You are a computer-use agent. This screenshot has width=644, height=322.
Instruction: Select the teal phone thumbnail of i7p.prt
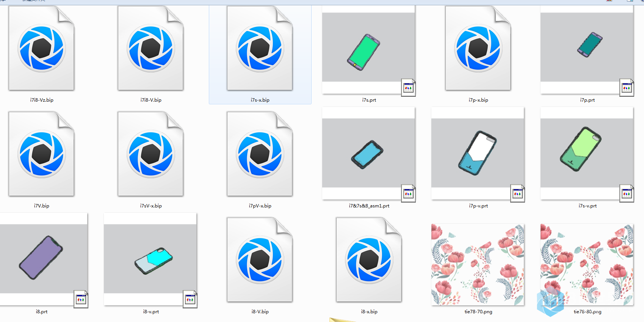[x=587, y=49]
